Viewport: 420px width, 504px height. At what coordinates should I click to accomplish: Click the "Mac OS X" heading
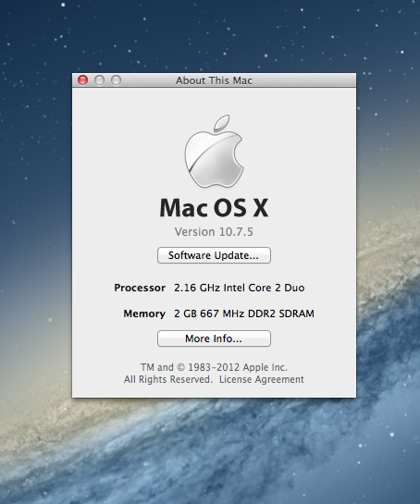(214, 208)
